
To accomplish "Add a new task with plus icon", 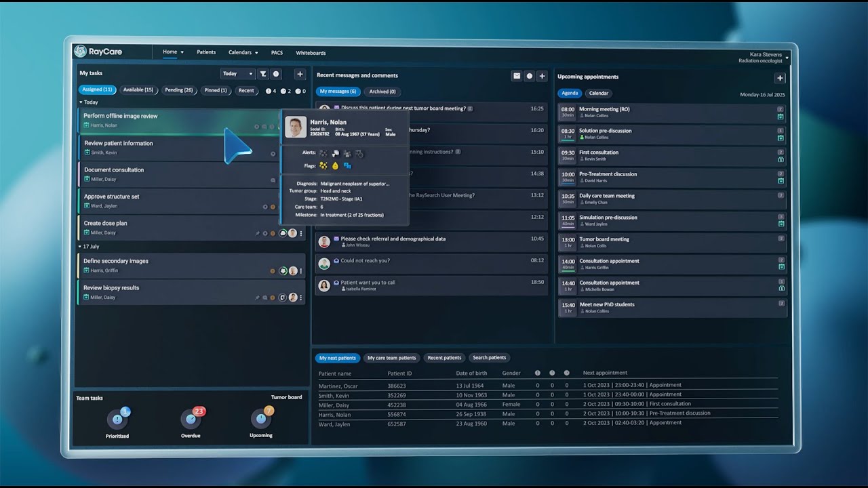I will click(x=300, y=74).
